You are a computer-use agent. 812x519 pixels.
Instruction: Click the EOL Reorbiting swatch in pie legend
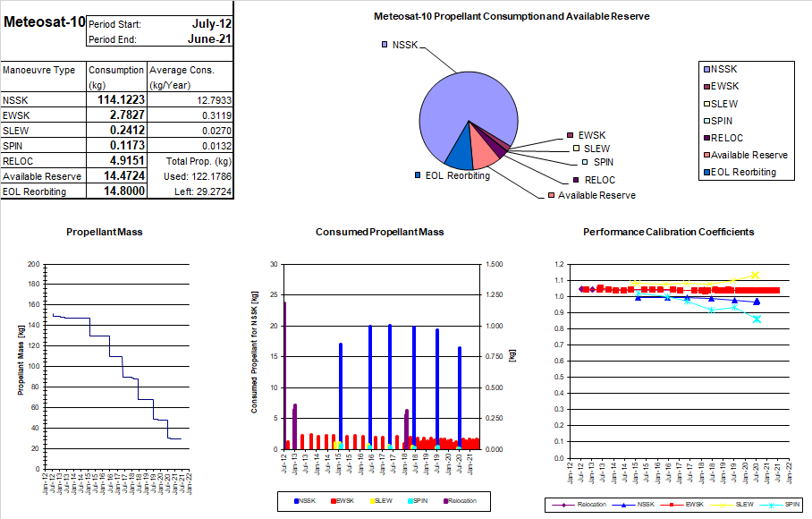click(x=706, y=173)
